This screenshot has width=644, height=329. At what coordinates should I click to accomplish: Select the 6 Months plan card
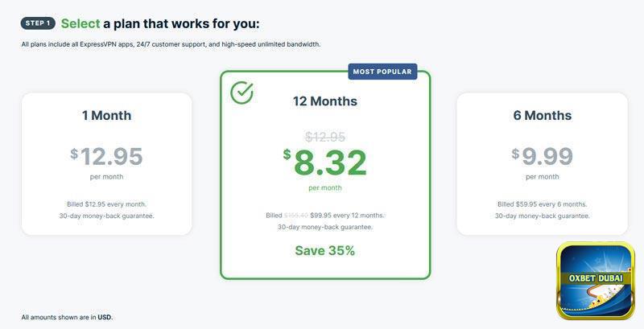point(542,163)
